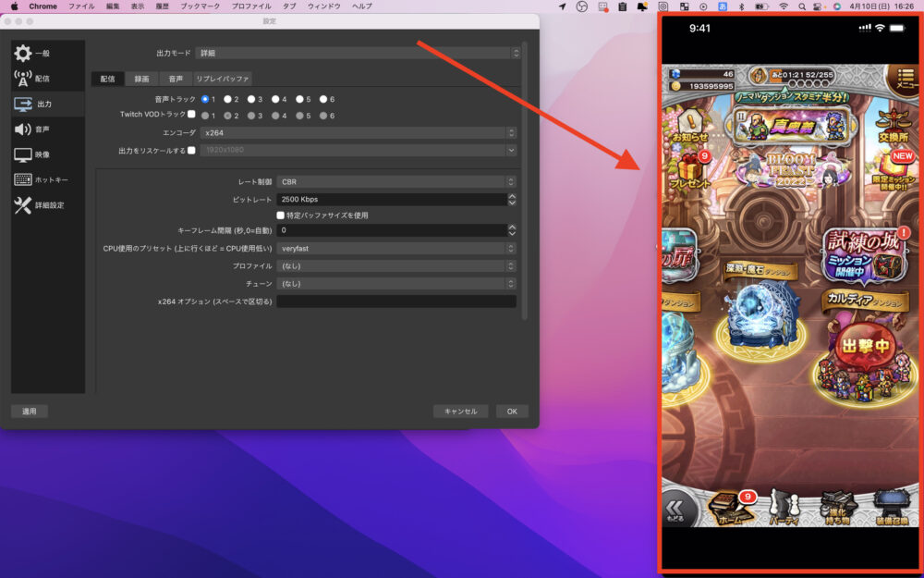Viewport: 924px width, 578px height.
Task: Select audio track 2 radio button
Action: point(227,99)
